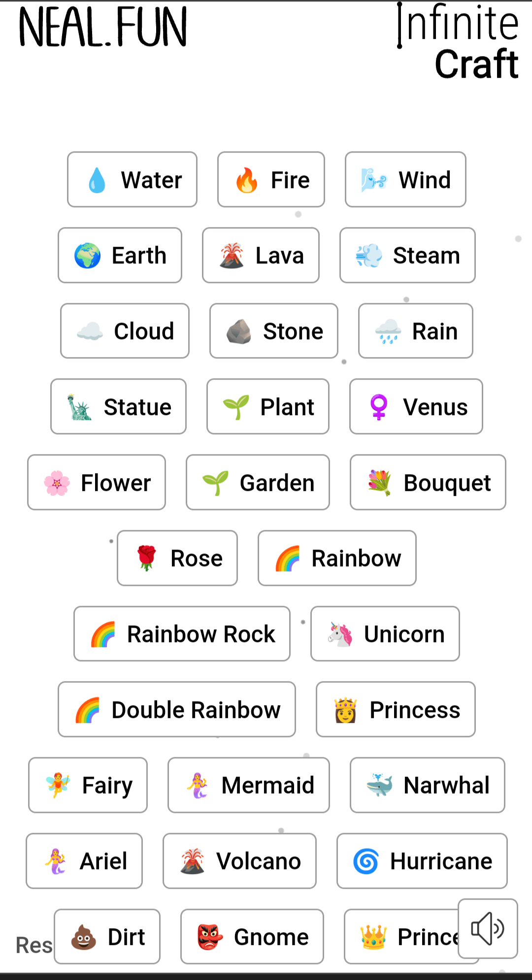The width and height of the screenshot is (532, 980).
Task: Pick the Rainbow Rock element
Action: pyautogui.click(x=182, y=634)
